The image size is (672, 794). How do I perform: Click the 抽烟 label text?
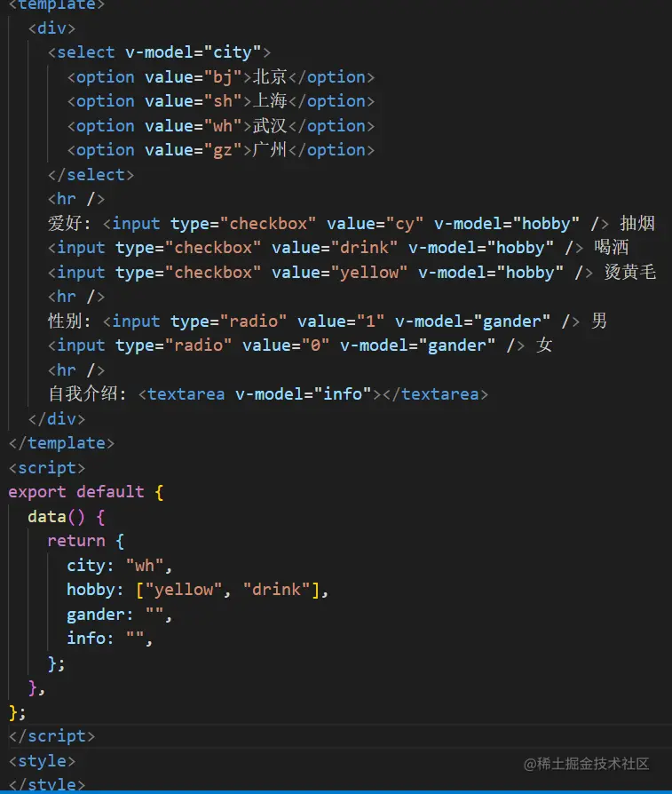click(x=637, y=223)
